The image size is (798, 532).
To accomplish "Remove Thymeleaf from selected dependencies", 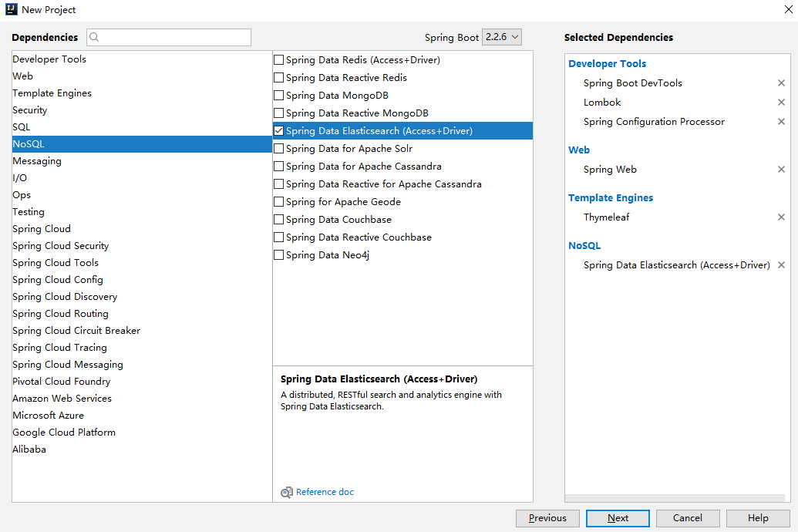I will (781, 217).
